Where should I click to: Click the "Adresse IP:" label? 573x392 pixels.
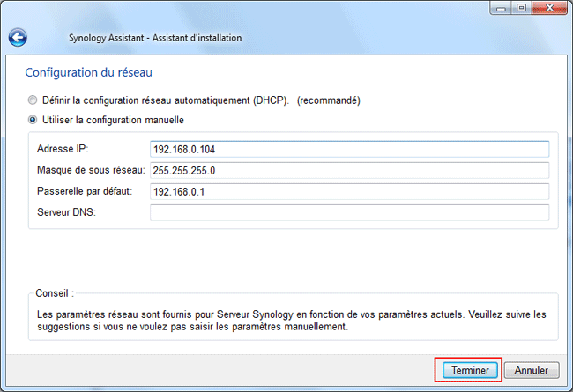(x=63, y=149)
